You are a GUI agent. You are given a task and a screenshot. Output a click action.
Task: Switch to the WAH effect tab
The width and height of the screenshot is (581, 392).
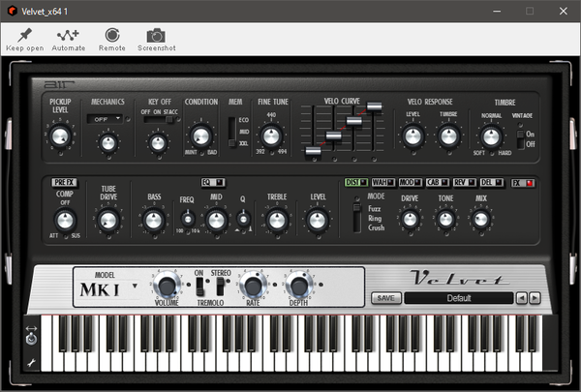point(383,182)
